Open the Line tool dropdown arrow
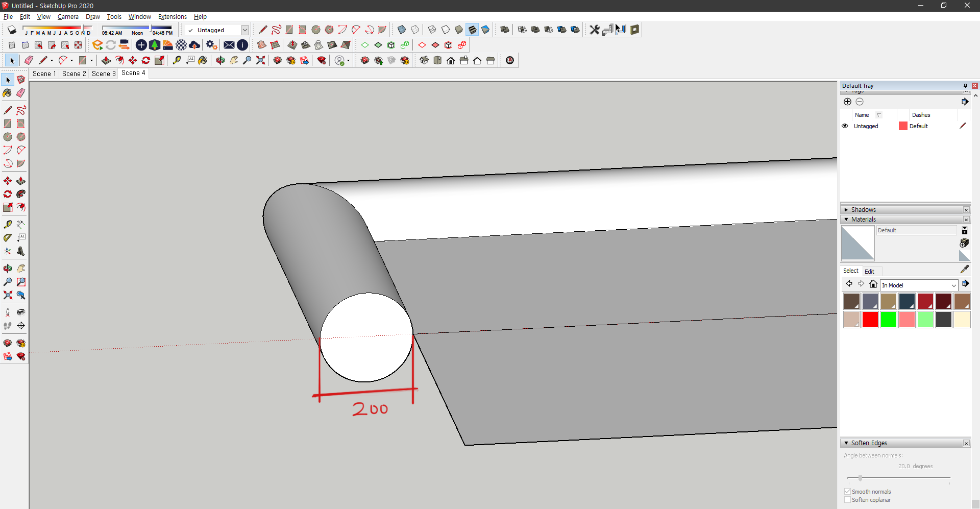Image resolution: width=980 pixels, height=509 pixels. coord(52,60)
